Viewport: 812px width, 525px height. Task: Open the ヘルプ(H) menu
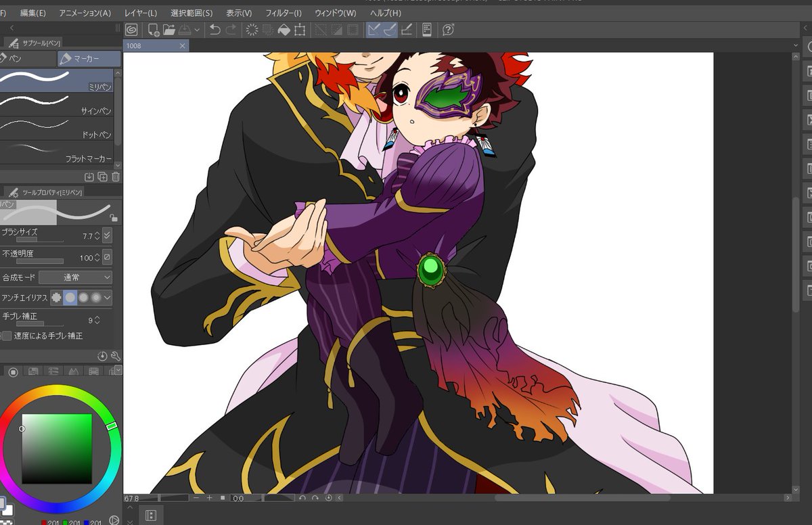pyautogui.click(x=384, y=13)
